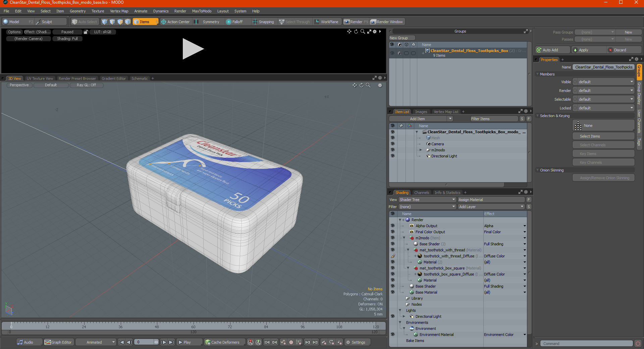This screenshot has height=349, width=644.
Task: Toggle preview lock icon next to Paused
Action: pos(86,32)
